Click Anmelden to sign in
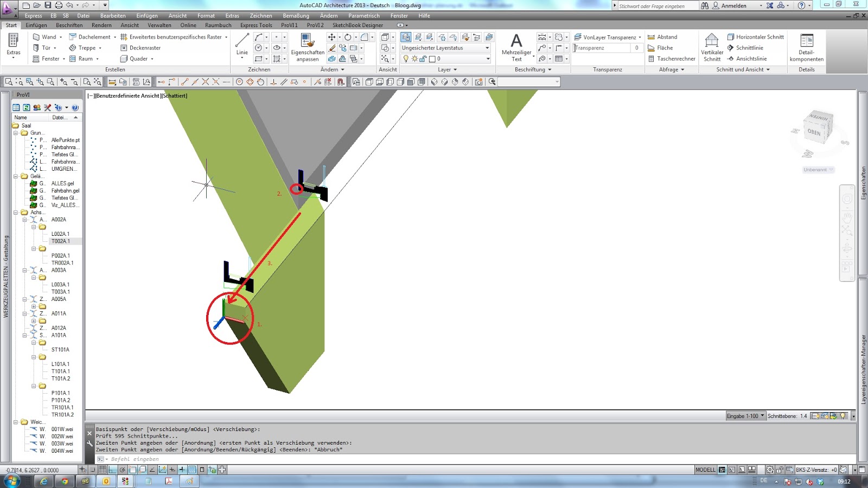868x488 pixels. (x=733, y=5)
